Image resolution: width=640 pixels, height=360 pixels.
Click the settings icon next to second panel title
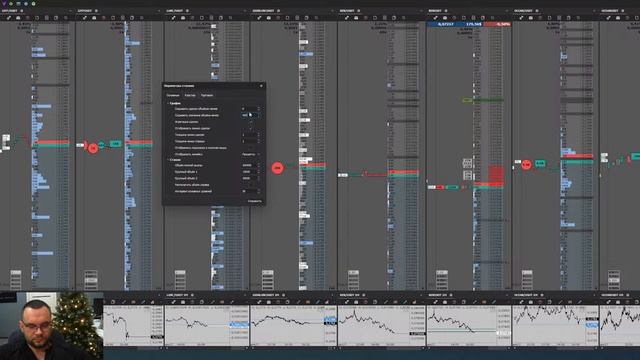(96, 11)
